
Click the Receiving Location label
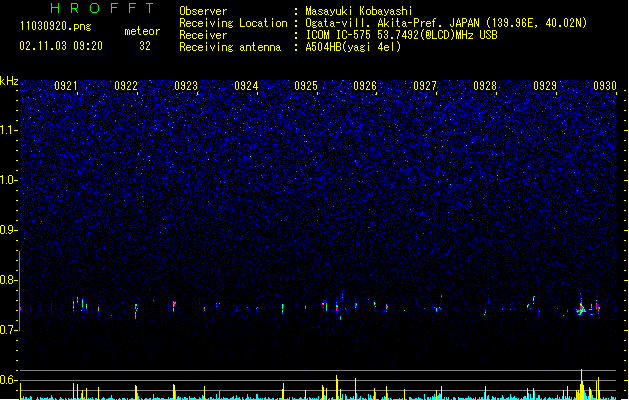pos(233,23)
